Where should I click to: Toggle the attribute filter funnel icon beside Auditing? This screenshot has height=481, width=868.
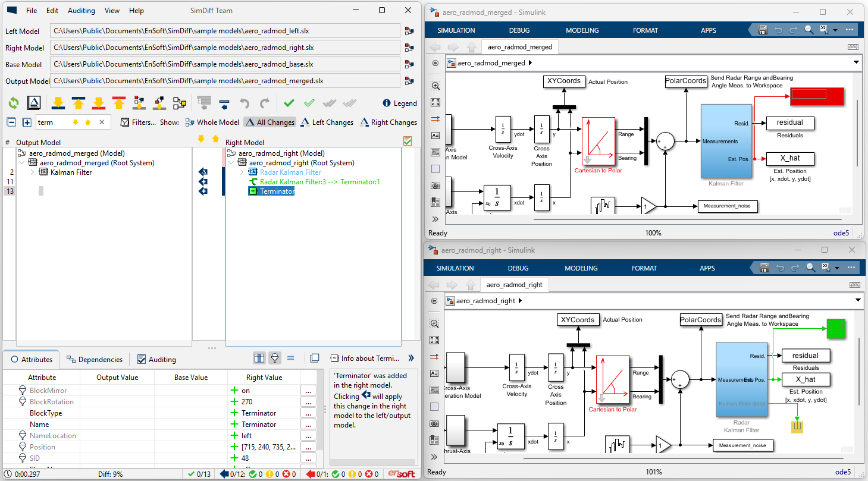tap(275, 358)
